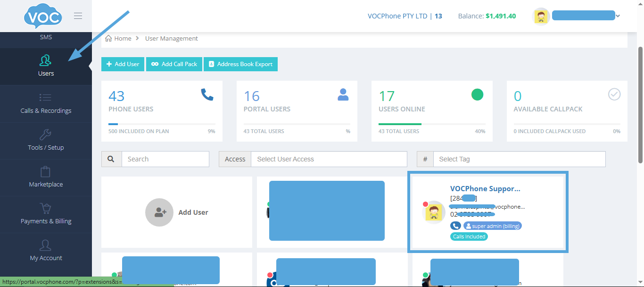Click the search magnifier icon
The width and height of the screenshot is (644, 287).
coord(111,159)
